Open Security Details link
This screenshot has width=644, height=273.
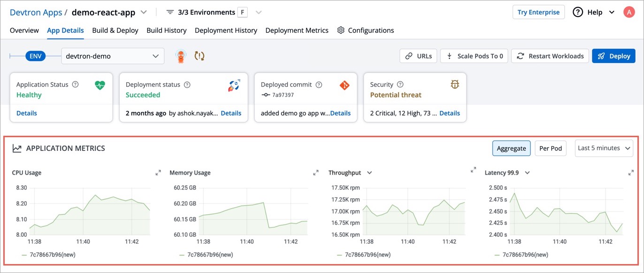[x=449, y=113]
